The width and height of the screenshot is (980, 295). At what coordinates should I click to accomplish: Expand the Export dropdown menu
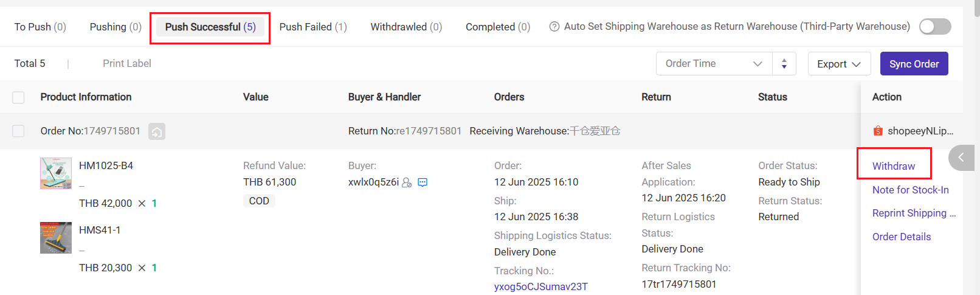(839, 64)
